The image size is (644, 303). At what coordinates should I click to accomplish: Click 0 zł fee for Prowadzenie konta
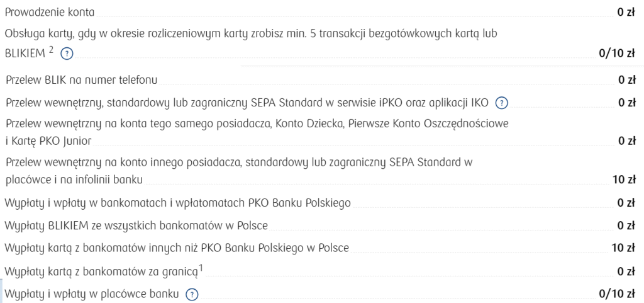pyautogui.click(x=626, y=12)
